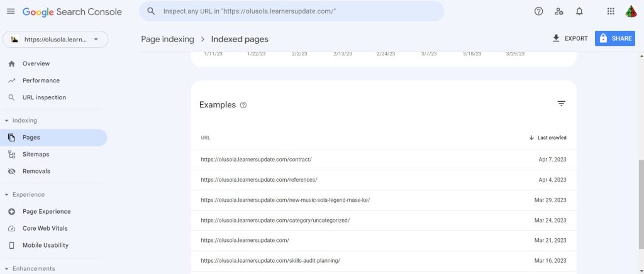Click the Sitemaps tree icon

point(11,154)
